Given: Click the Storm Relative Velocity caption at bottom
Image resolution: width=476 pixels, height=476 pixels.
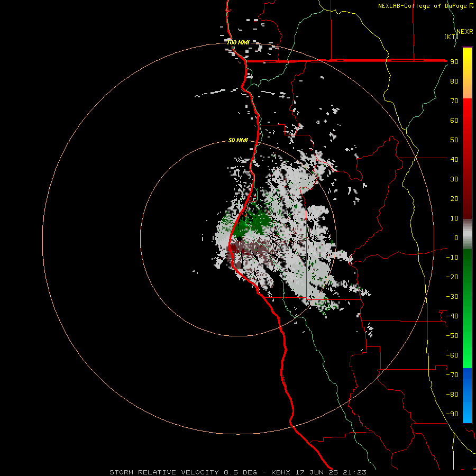Looking at the screenshot, I should [238, 472].
